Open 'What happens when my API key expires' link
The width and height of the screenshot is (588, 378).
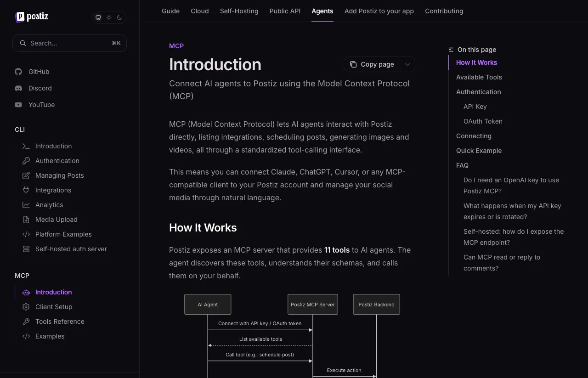point(512,211)
